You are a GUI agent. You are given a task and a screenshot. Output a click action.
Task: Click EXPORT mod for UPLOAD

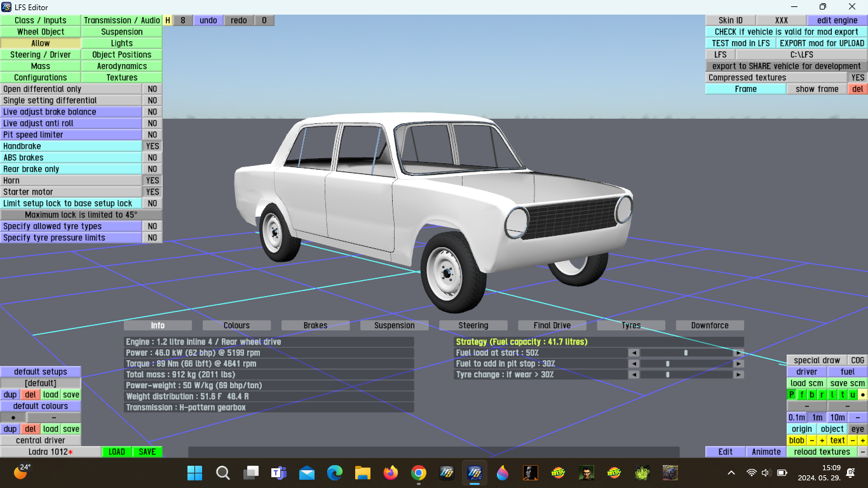[x=822, y=43]
